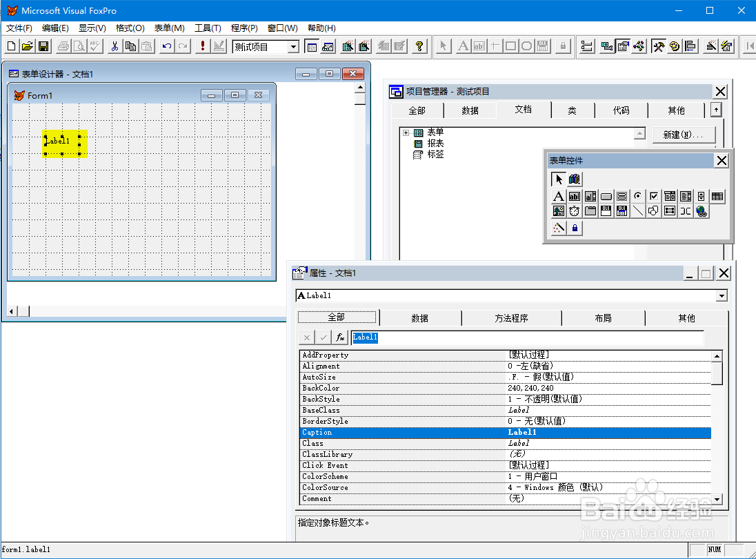This screenshot has height=559, width=756.
Task: Select the List Box control in toolbox
Action: [x=686, y=196]
